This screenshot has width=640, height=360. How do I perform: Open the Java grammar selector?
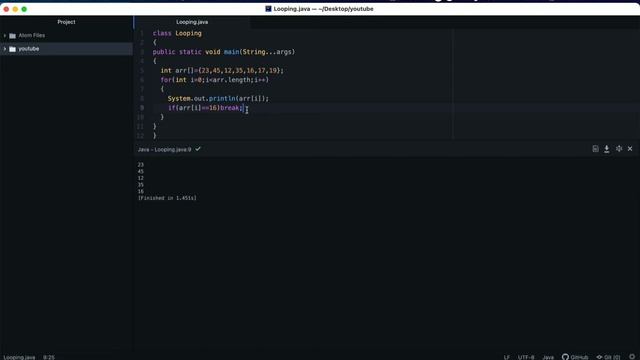548,357
